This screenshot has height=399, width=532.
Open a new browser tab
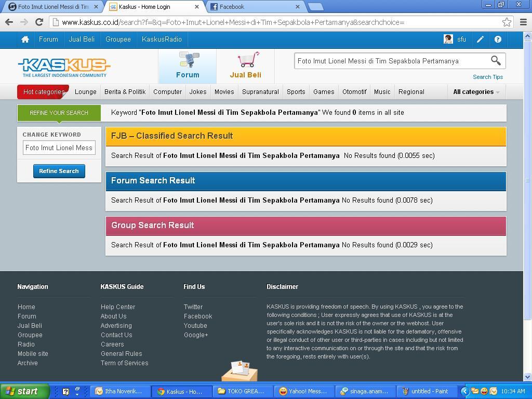315,7
